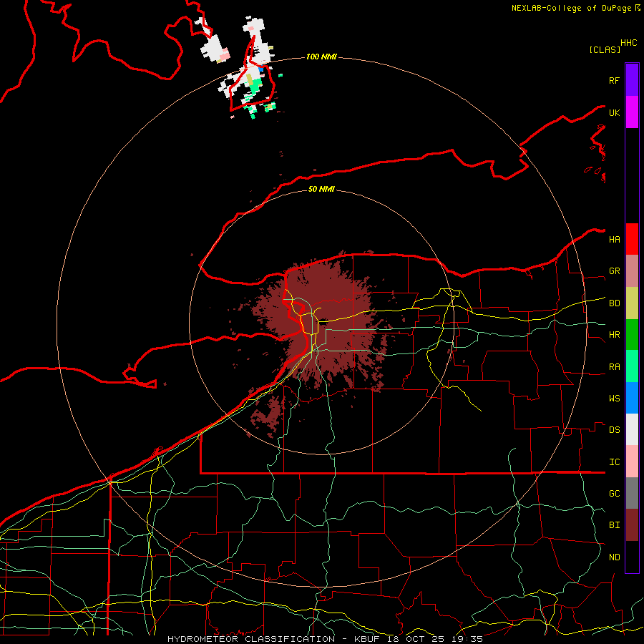The width and height of the screenshot is (644, 644).
Task: Click the HR legend label
Action: pyautogui.click(x=615, y=335)
